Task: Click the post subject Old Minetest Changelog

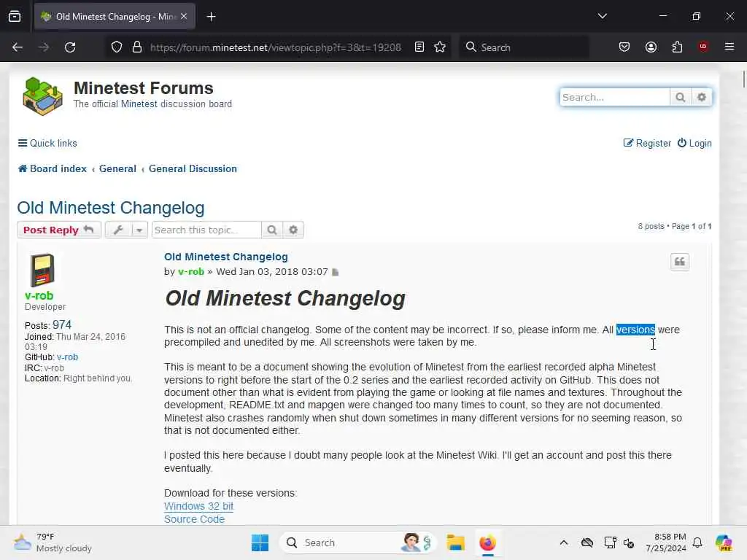Action: pyautogui.click(x=226, y=257)
